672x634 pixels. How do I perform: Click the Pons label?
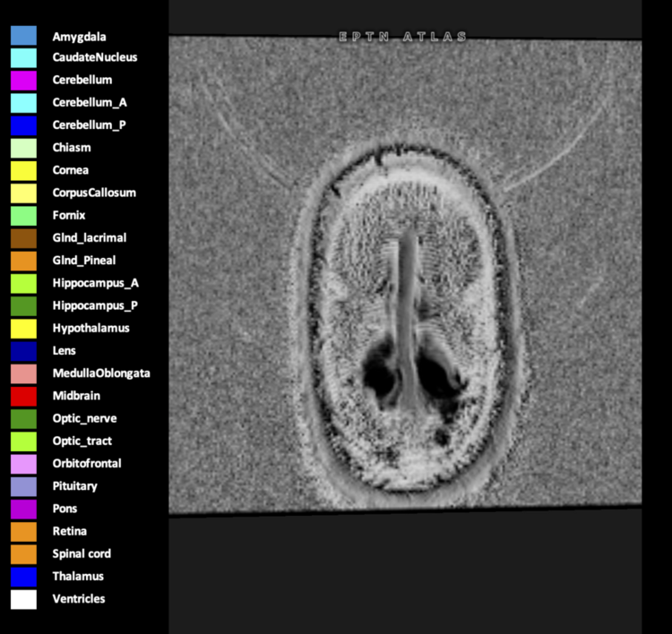[x=65, y=509]
